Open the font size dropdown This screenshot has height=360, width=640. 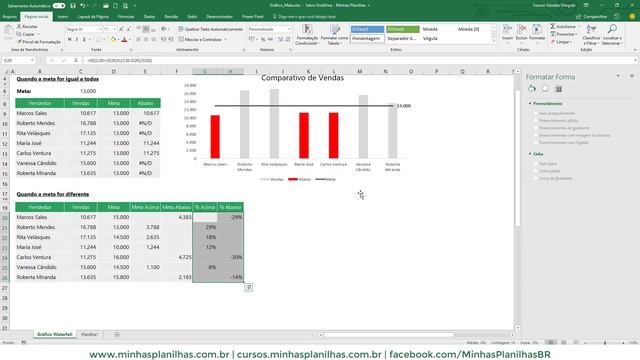(x=115, y=29)
